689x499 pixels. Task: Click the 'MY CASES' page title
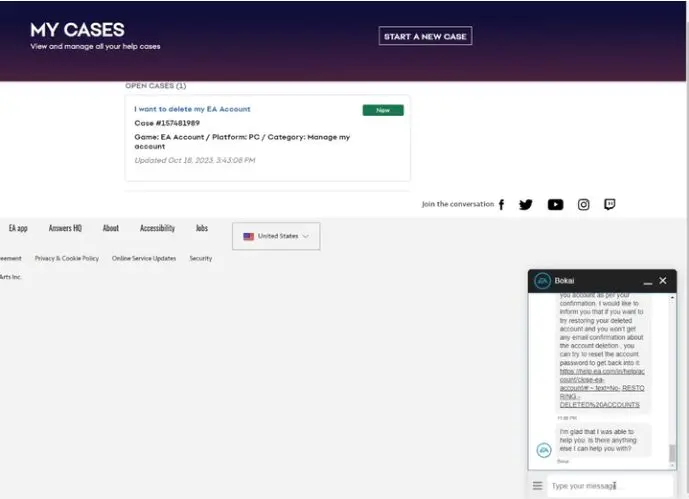click(77, 30)
